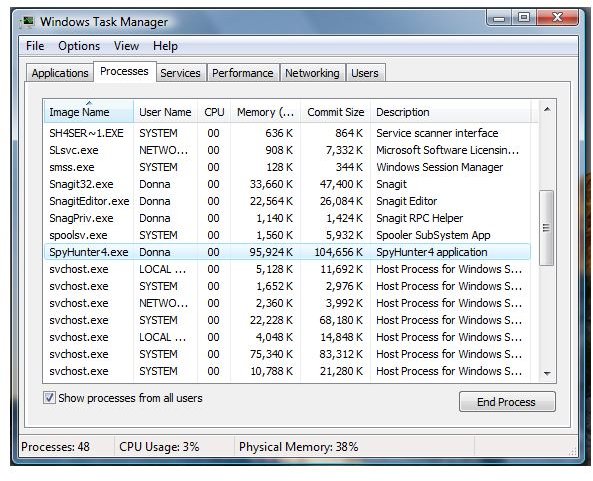Close the Windows Task Manager window
593x481 pixels.
(x=557, y=18)
